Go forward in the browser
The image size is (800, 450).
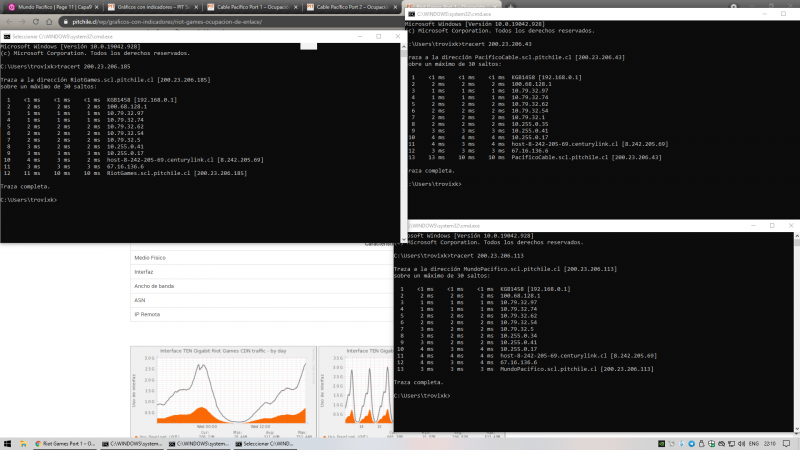tap(22, 22)
